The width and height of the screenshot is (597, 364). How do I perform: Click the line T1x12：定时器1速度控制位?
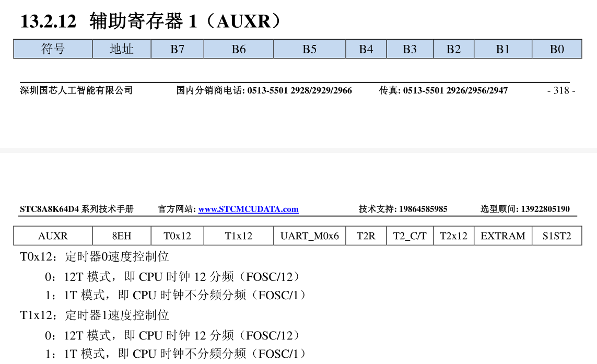(95, 315)
